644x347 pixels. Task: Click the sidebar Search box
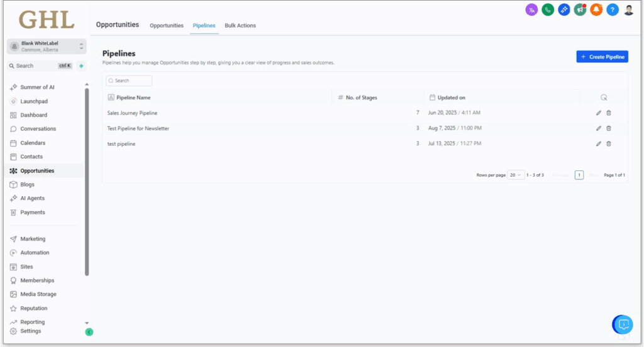point(40,66)
